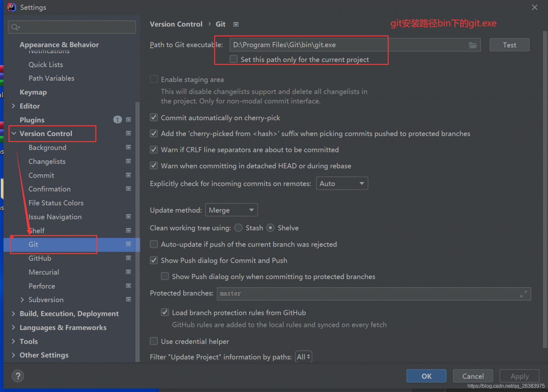This screenshot has width=548, height=392.
Task: Click the help question mark icon
Action: (18, 376)
